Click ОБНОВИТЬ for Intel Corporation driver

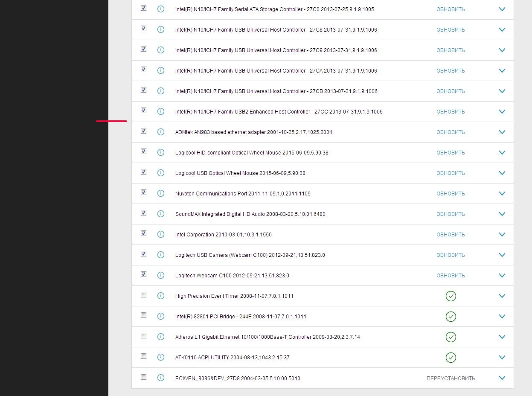coord(451,235)
